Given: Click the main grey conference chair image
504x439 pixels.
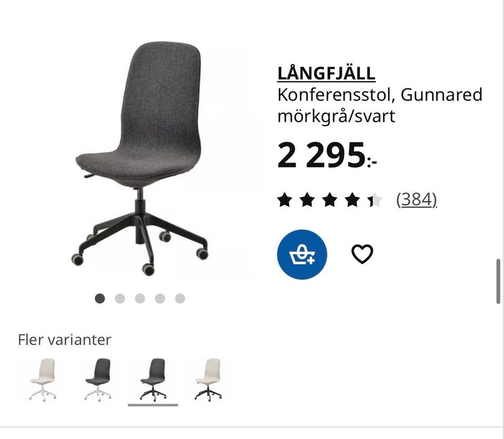Looking at the screenshot, I should tap(140, 159).
